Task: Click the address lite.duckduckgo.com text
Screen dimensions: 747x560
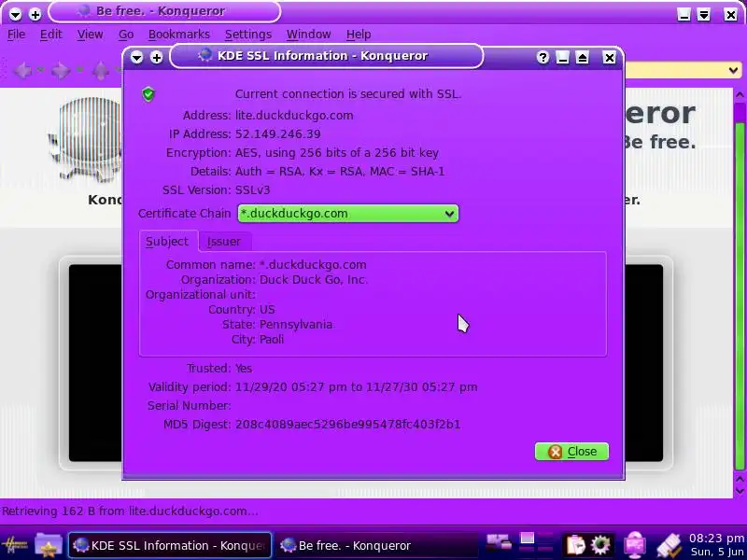Action: coord(294,116)
